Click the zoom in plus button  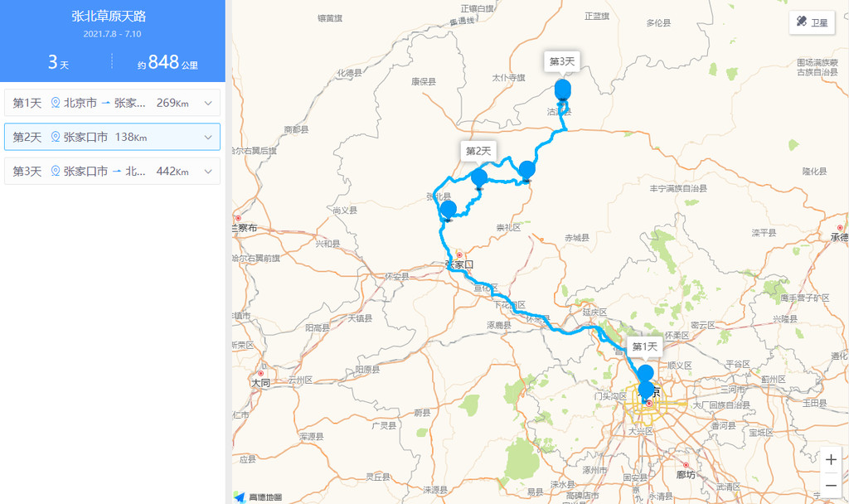831,459
